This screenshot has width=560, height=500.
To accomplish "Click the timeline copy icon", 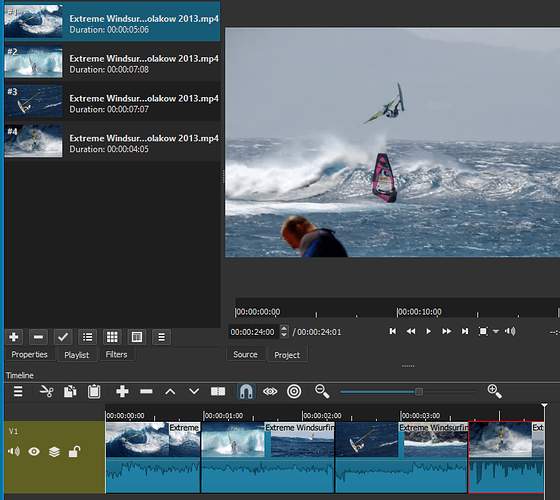I will [70, 391].
